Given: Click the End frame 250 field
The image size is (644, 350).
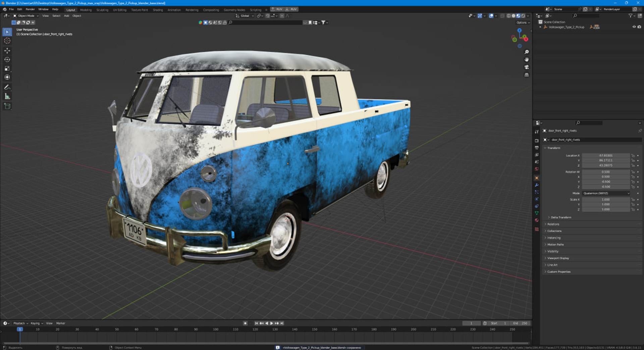Looking at the screenshot, I should [x=521, y=323].
